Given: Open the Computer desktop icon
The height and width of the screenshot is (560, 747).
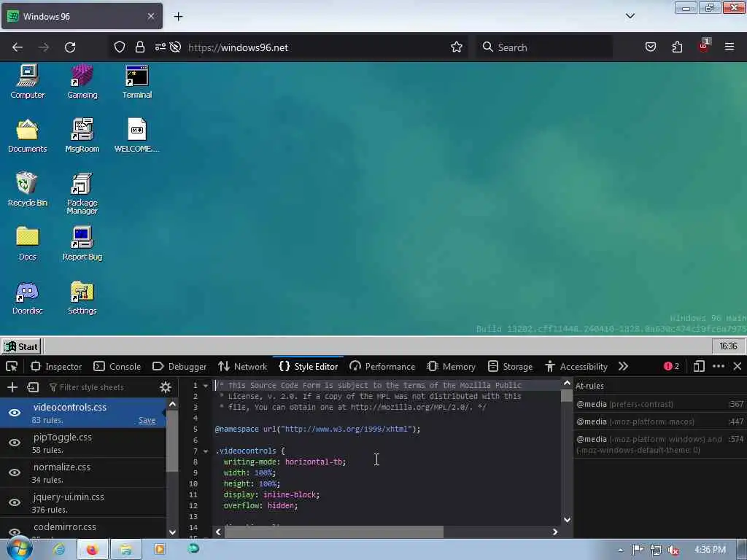Looking at the screenshot, I should (x=28, y=82).
